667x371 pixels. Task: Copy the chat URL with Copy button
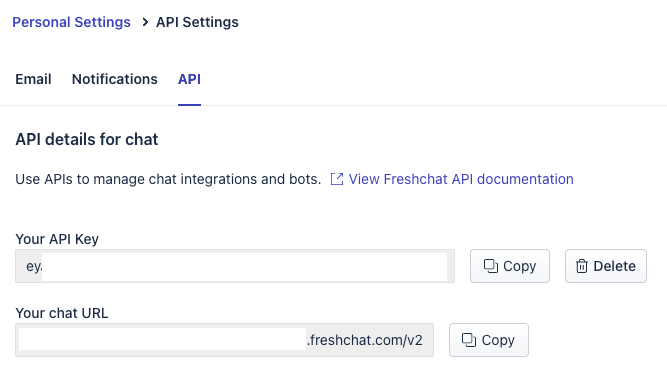pyautogui.click(x=489, y=340)
